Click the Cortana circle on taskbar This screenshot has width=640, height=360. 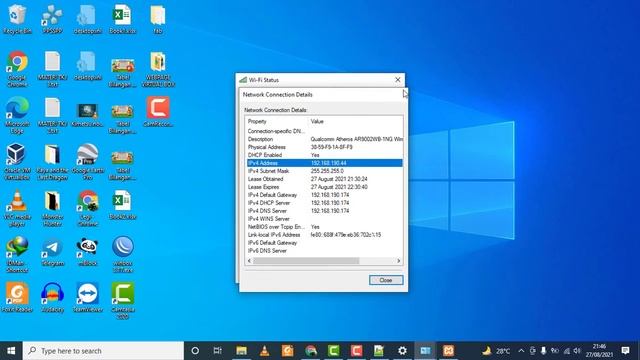(x=195, y=351)
